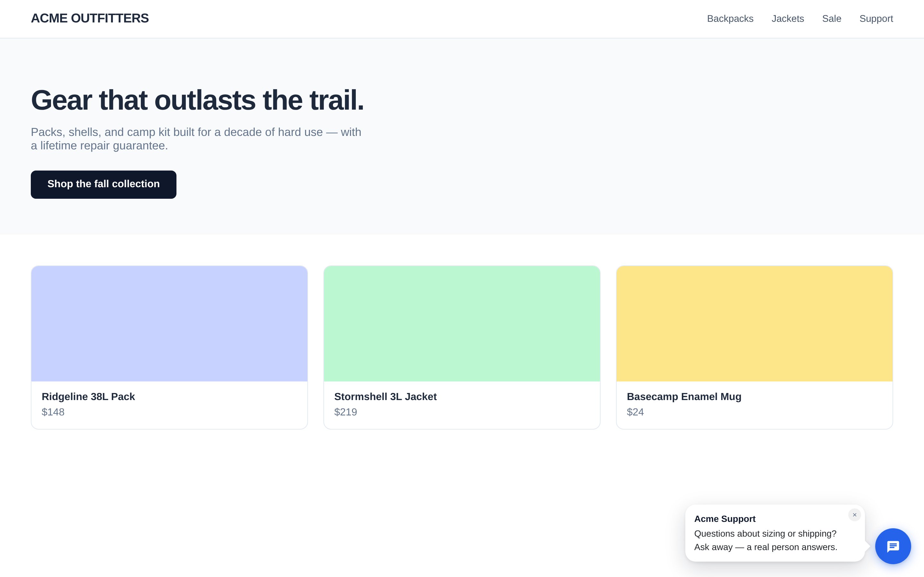Select the Basecamp Enamel Mug title
Viewport: 924px width, 577px height.
tap(684, 397)
